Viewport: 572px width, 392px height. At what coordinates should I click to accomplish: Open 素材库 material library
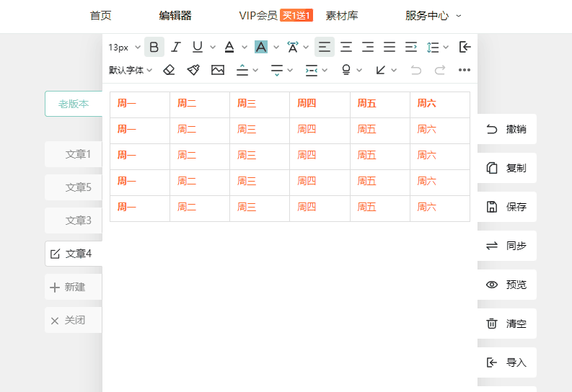[x=342, y=16]
